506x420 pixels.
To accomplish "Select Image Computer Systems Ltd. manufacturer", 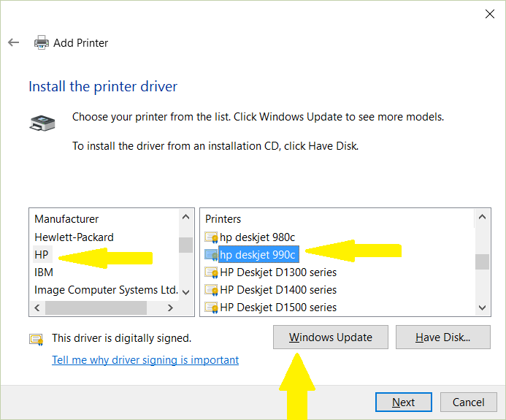I will tap(106, 290).
